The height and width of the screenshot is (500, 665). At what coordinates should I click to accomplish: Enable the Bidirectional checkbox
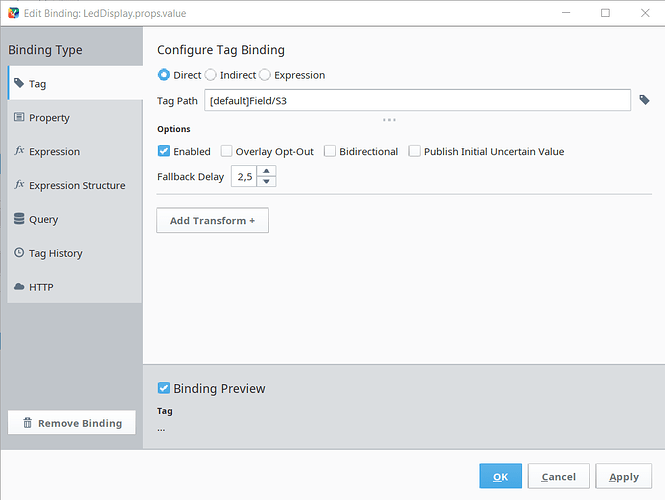pos(330,152)
